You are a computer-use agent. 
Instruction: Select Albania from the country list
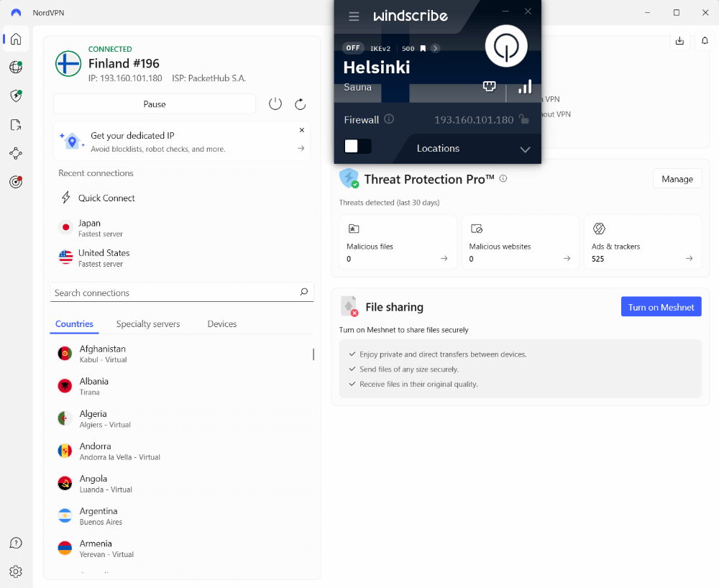pos(182,386)
